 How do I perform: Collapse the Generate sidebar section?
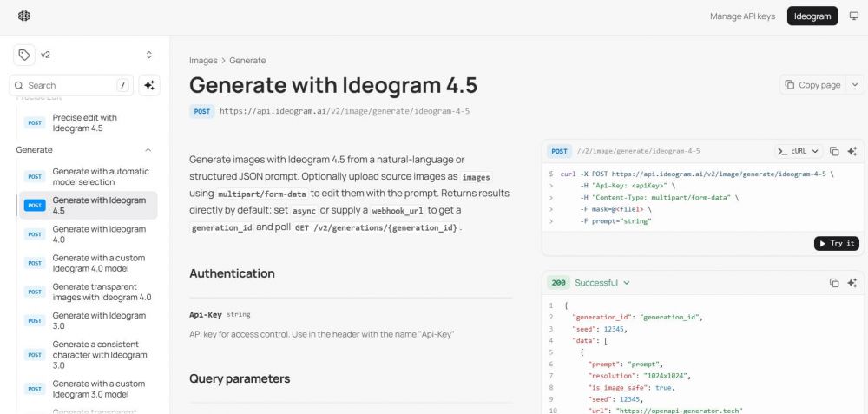(148, 150)
